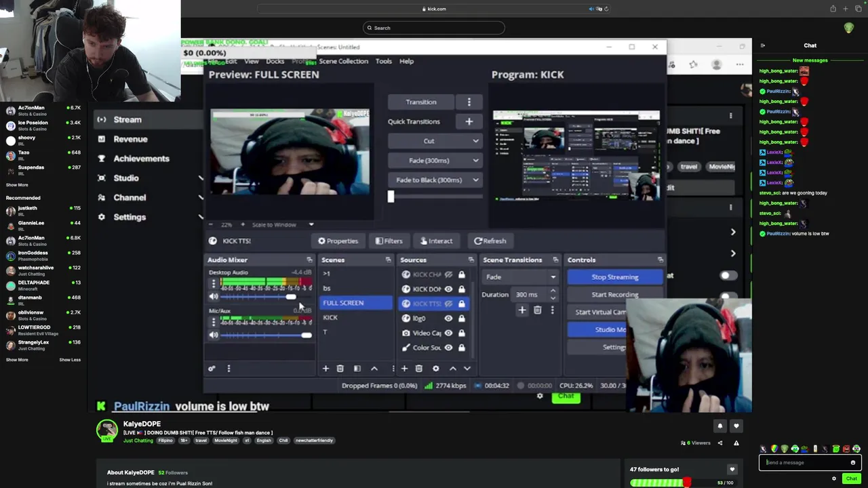Click the Interact button

pos(436,241)
